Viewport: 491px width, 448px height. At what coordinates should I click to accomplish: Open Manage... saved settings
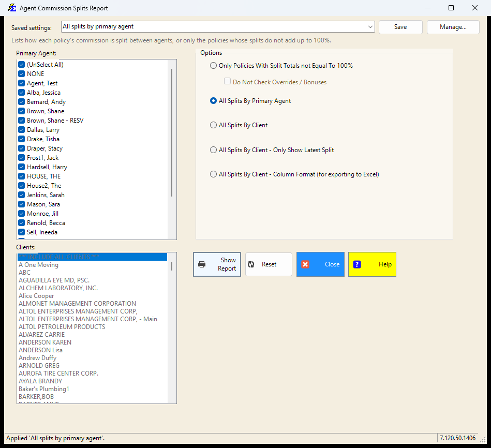click(453, 27)
